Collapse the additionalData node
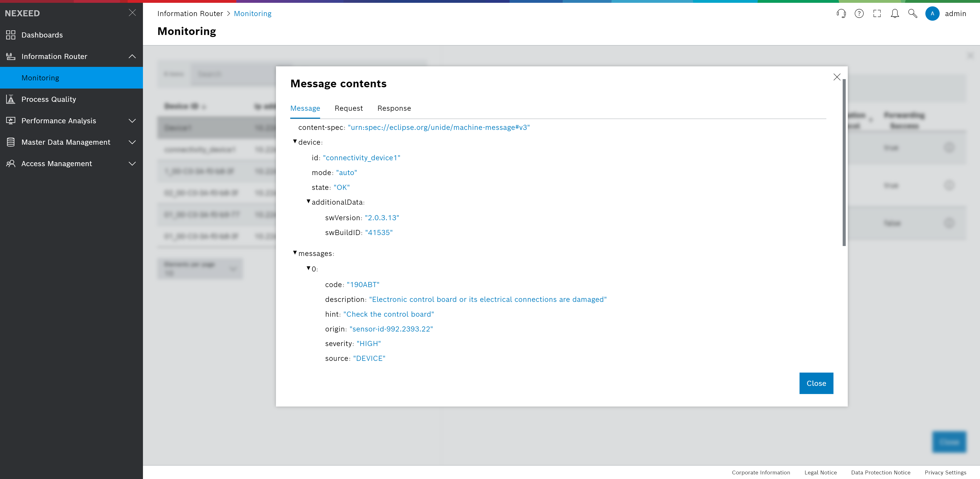980x479 pixels. (309, 202)
